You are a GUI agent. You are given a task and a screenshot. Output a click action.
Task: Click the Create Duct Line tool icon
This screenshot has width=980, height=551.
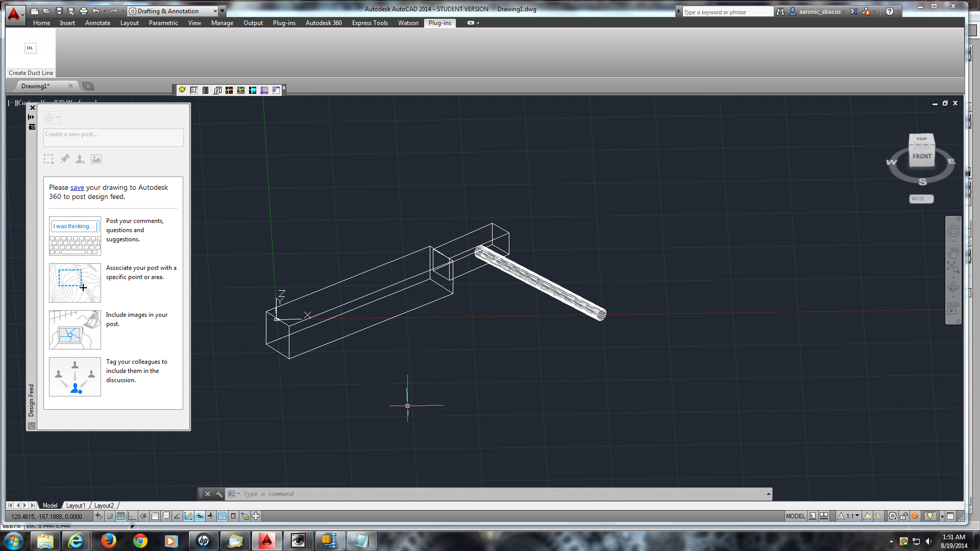coord(30,48)
